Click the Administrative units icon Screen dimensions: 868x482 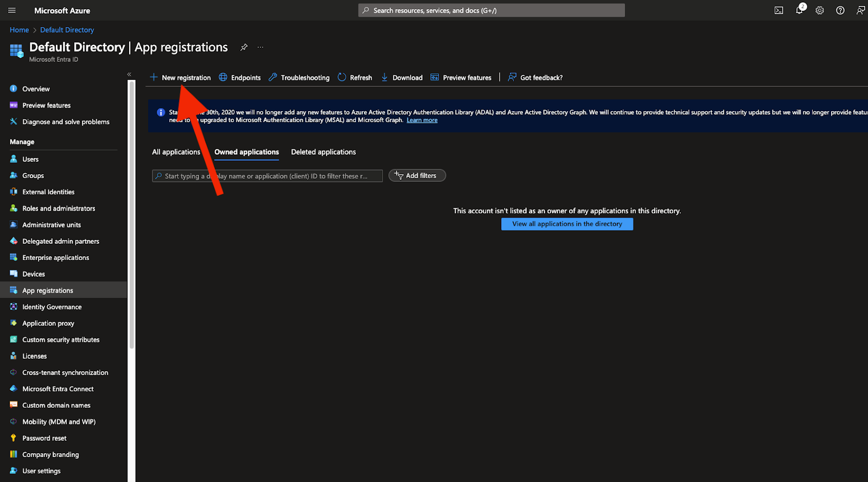(14, 225)
